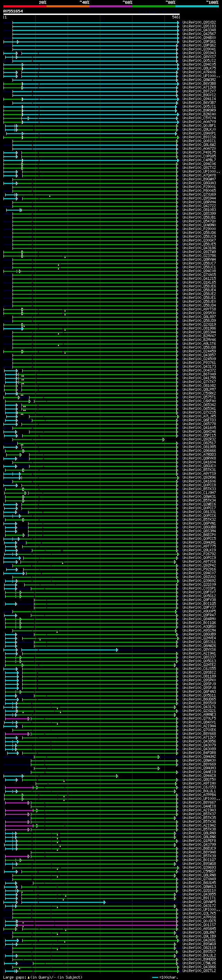
Task: Click the ~100% cyan legend segment
Action: (197, 6)
